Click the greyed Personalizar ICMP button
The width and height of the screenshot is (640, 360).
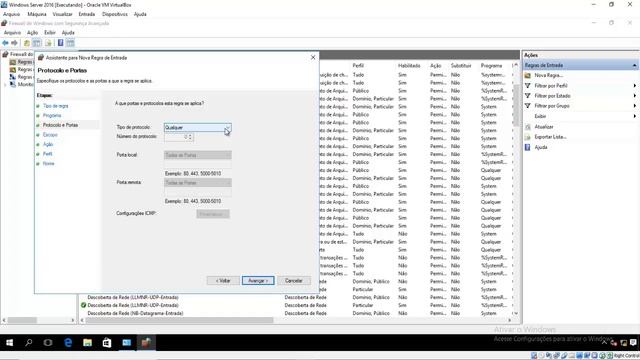(213, 214)
